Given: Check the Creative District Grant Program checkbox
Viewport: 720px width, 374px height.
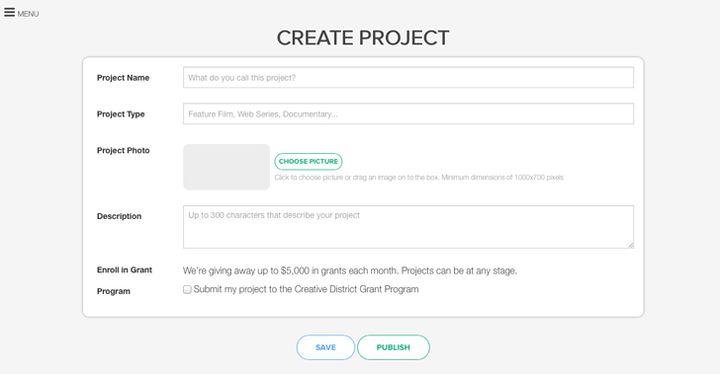Looking at the screenshot, I should pos(187,289).
